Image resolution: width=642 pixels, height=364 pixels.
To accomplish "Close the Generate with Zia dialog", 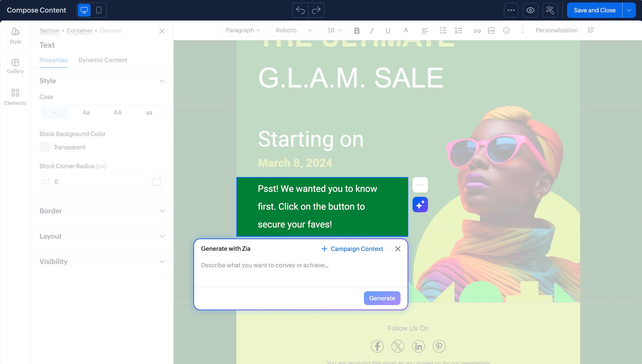I will click(x=398, y=249).
